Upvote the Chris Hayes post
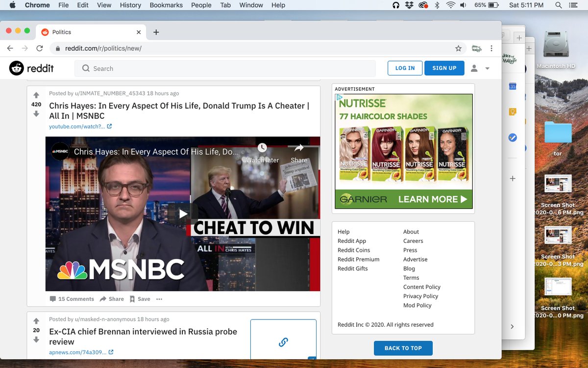The image size is (588, 368). tap(36, 95)
